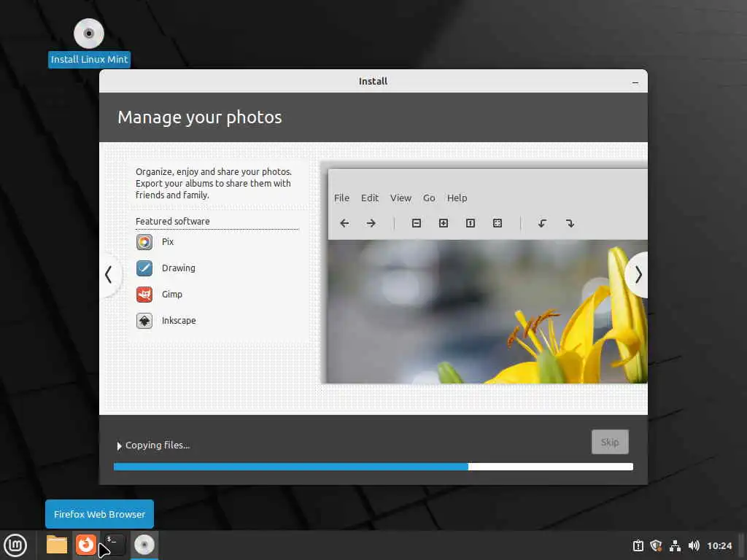Open the Linux Mint start menu
747x560 pixels.
(x=15, y=545)
